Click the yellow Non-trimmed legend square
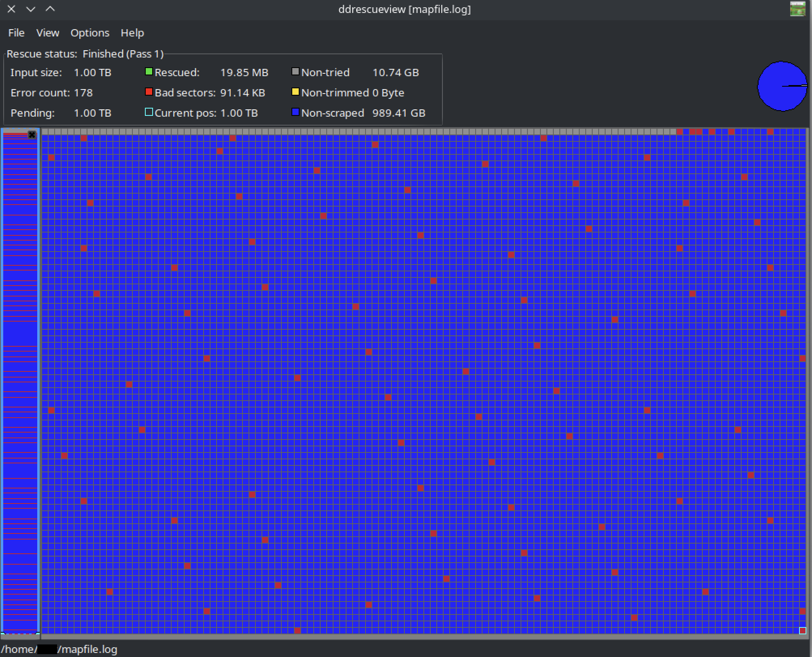The height and width of the screenshot is (657, 812). [x=295, y=92]
